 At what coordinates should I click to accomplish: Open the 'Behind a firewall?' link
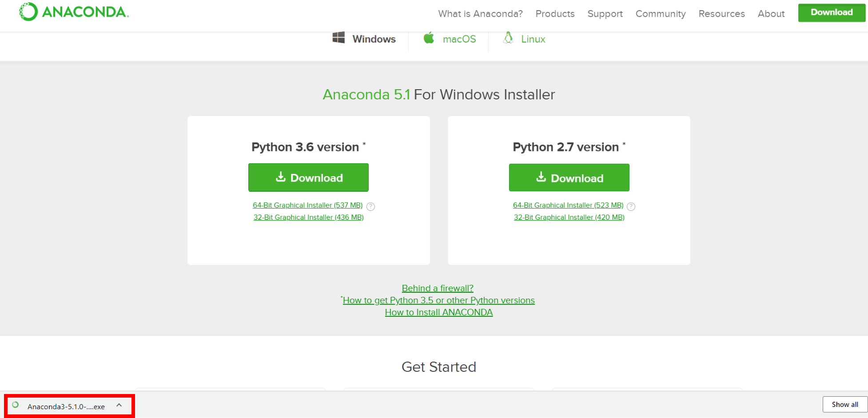point(438,288)
